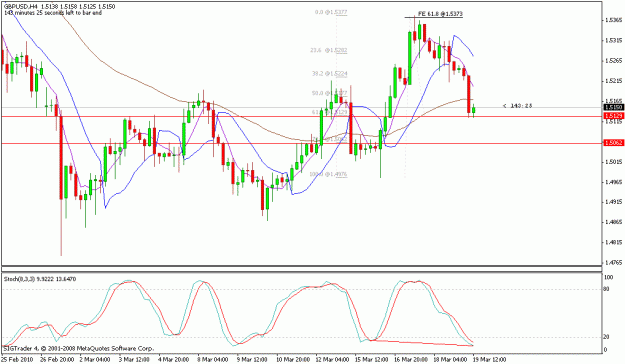Click the '4 Mar 20:00' time axis label
The height and width of the screenshot is (364, 625).
(x=174, y=360)
